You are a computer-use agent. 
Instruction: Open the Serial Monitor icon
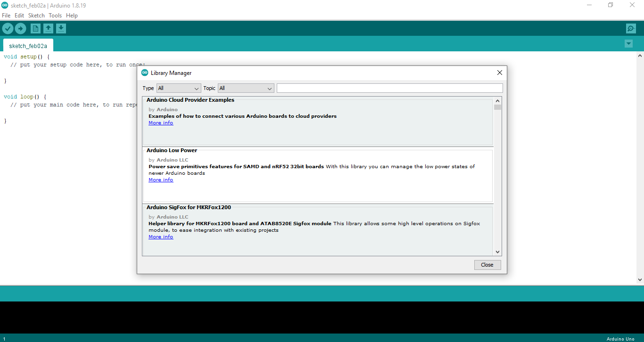coord(631,29)
